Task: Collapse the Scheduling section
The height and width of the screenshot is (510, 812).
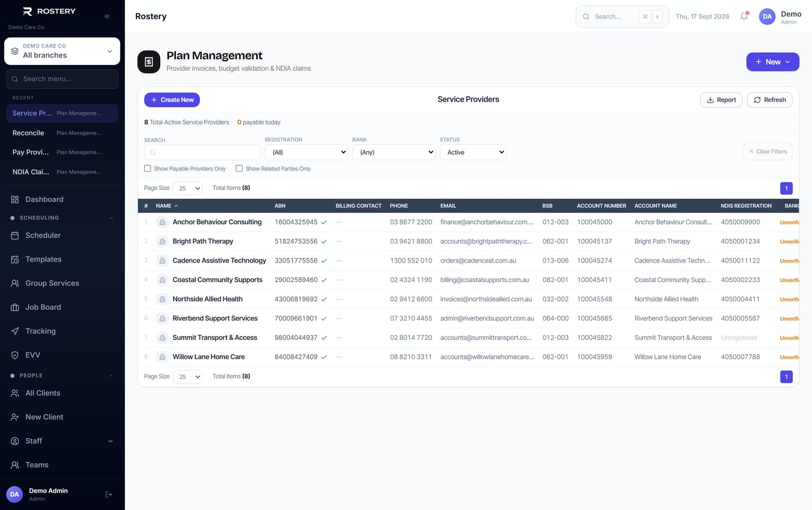Action: 112,218
